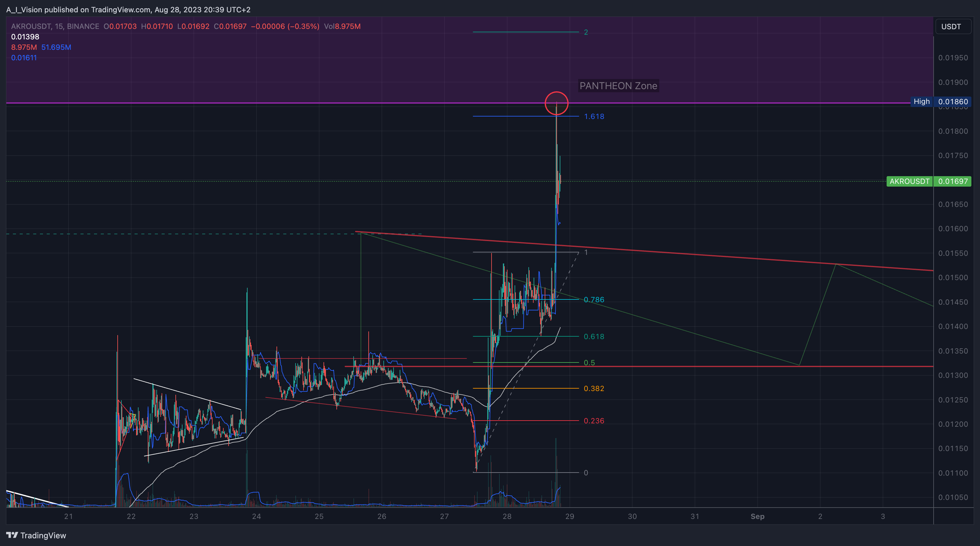The height and width of the screenshot is (546, 980).
Task: Click the AKROUSDT, 15, BINANCE symbol title
Action: pyautogui.click(x=55, y=26)
